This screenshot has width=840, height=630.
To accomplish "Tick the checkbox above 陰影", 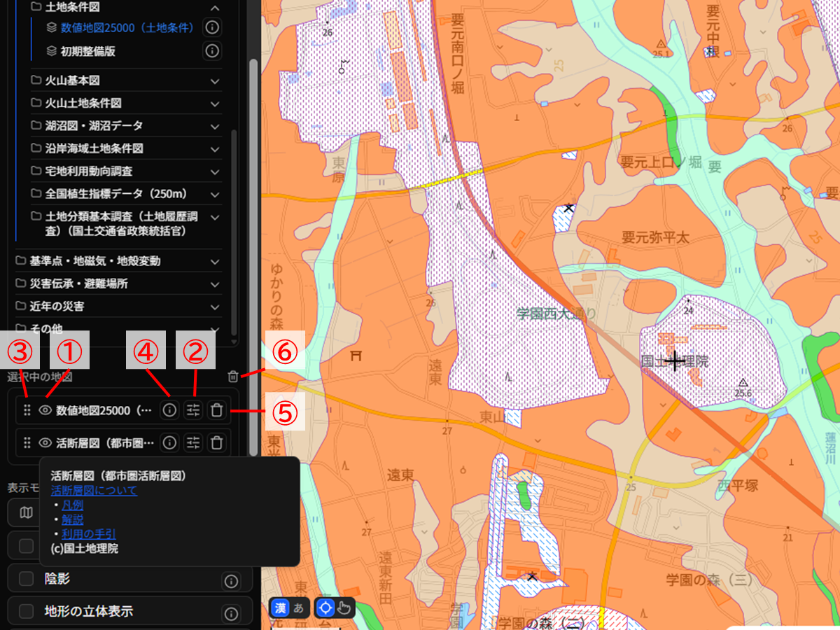I will coord(27,546).
